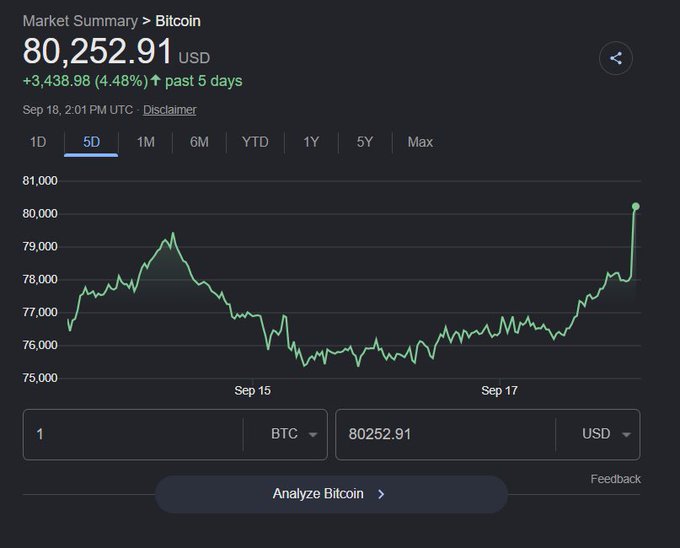Click the 80,252.91 headline price
Image resolution: width=680 pixels, height=548 pixels.
pos(98,51)
